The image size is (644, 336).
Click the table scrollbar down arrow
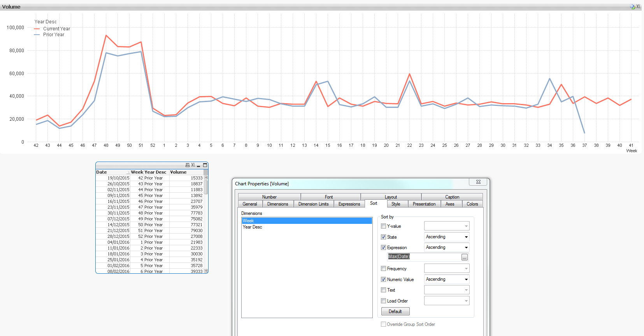coord(206,271)
